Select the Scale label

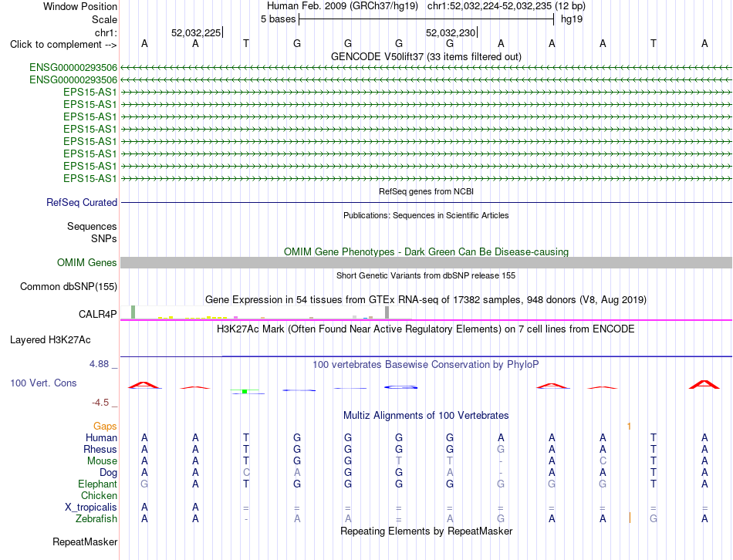(x=104, y=19)
